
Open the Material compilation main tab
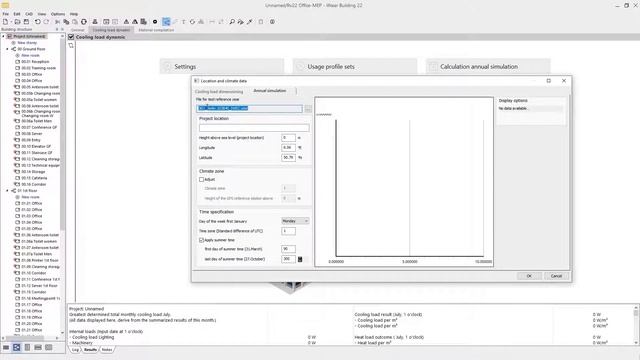pyautogui.click(x=156, y=30)
